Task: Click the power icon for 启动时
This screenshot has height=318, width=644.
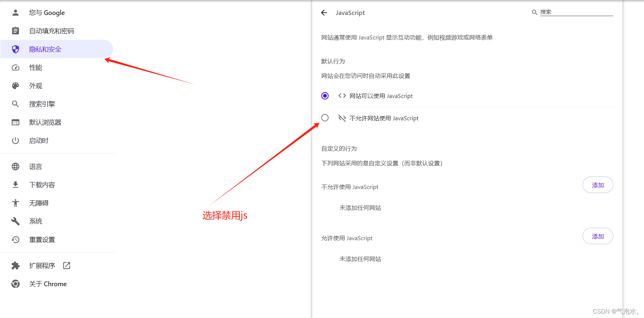Action: (x=15, y=140)
